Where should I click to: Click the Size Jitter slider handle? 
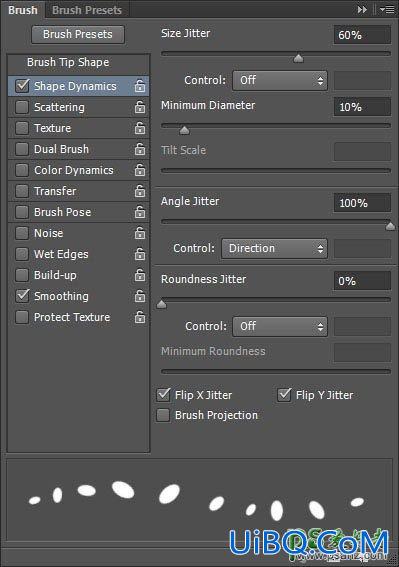(x=298, y=58)
